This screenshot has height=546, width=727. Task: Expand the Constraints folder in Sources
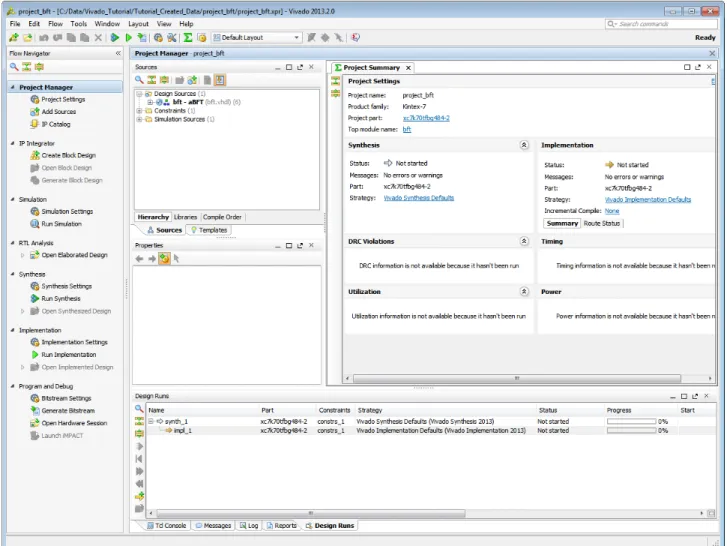[139, 111]
